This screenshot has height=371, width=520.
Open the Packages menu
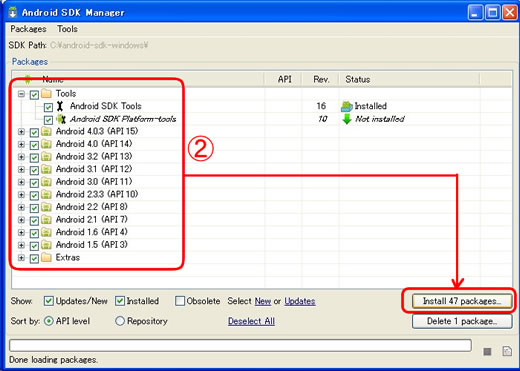[x=28, y=29]
